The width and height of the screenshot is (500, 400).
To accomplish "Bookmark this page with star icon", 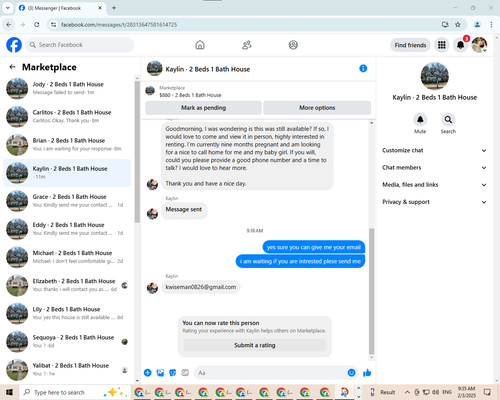I will 458,25.
